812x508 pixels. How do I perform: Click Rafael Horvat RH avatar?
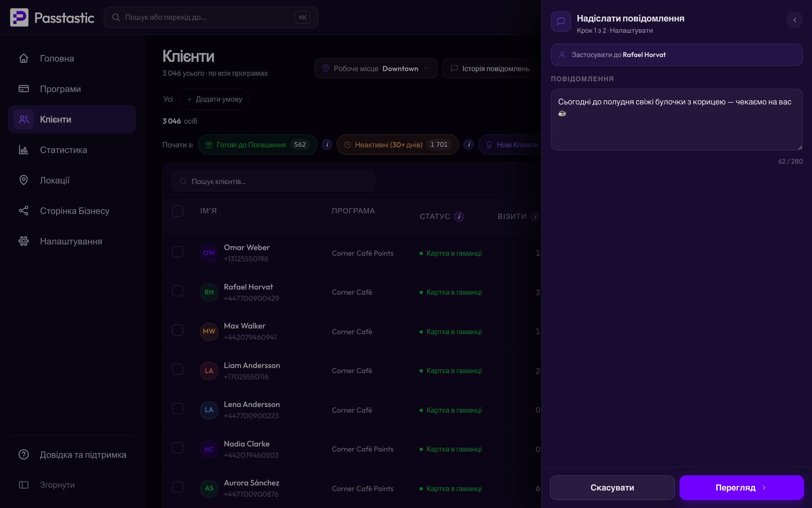209,292
